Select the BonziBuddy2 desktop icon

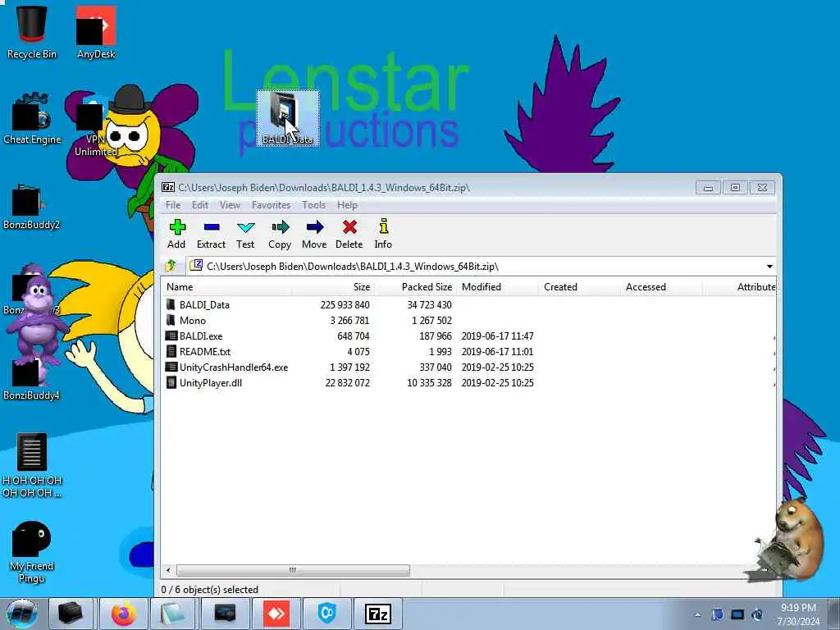(x=31, y=206)
